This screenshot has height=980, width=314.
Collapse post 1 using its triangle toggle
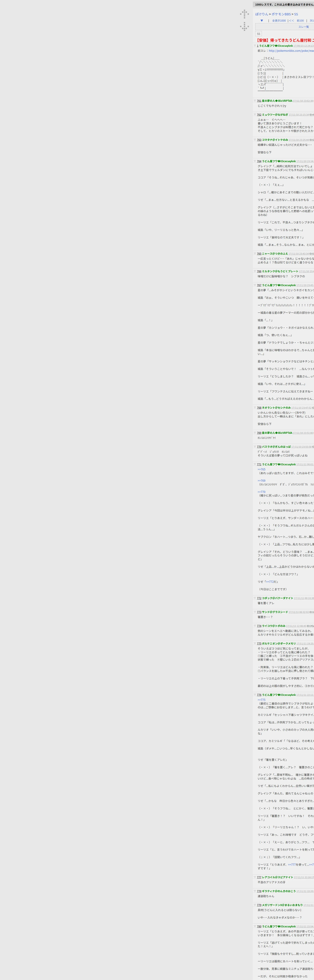pyautogui.click(x=255, y=46)
